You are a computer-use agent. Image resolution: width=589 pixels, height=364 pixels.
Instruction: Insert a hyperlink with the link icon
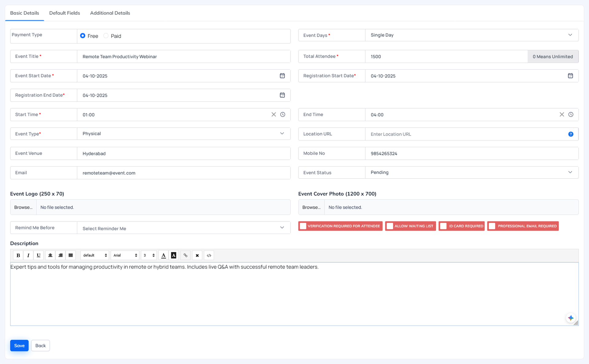point(185,255)
